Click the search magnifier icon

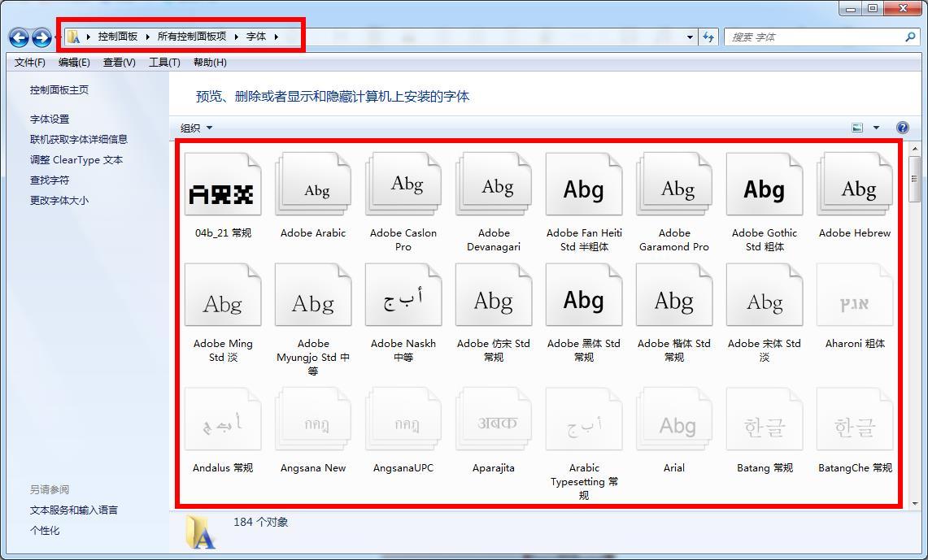(x=910, y=37)
